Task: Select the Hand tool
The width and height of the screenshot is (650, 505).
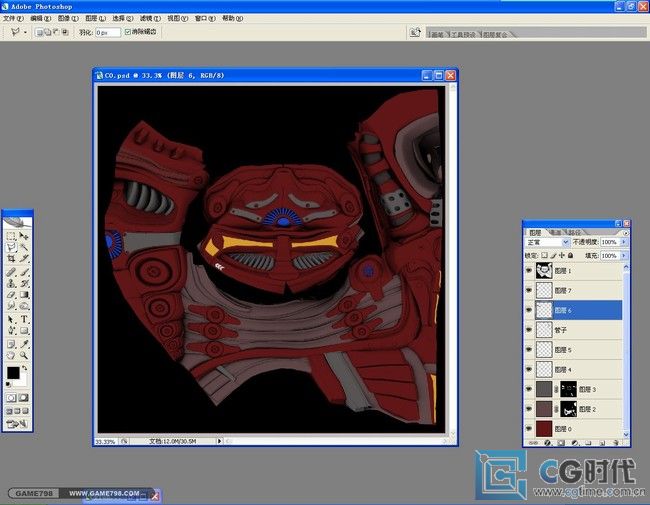Action: 11,355
